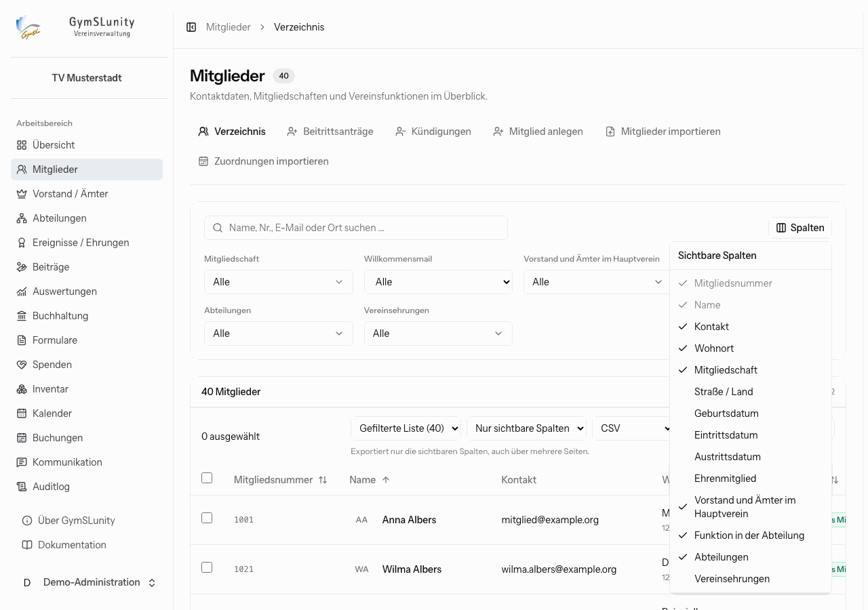868x610 pixels.
Task: Click the Ereignisse / Ehrungen award icon
Action: click(x=22, y=243)
